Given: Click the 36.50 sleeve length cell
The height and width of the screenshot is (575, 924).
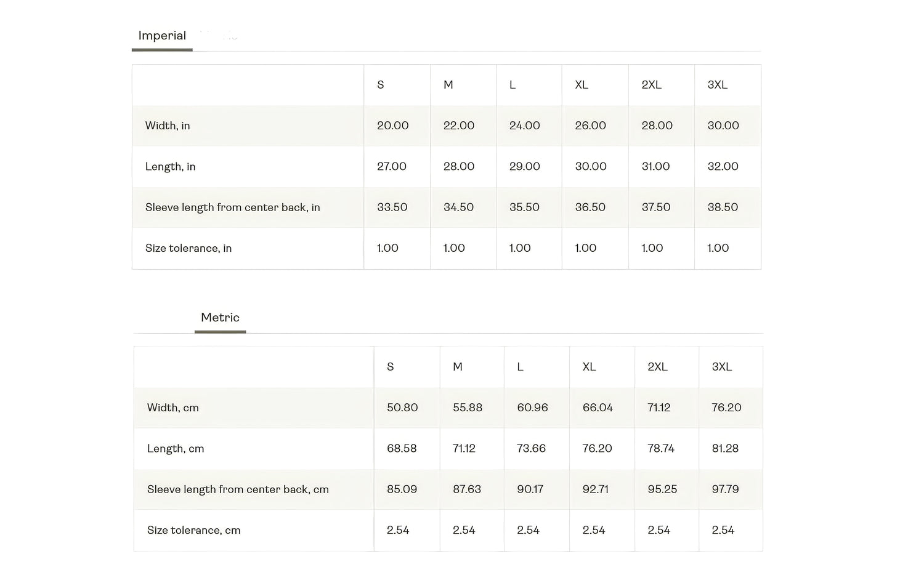Looking at the screenshot, I should click(x=590, y=207).
